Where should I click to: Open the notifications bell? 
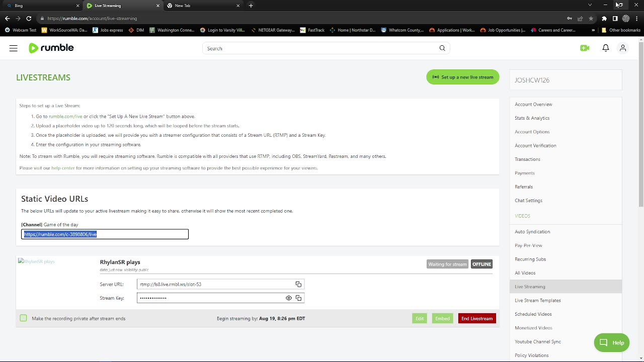tap(606, 48)
